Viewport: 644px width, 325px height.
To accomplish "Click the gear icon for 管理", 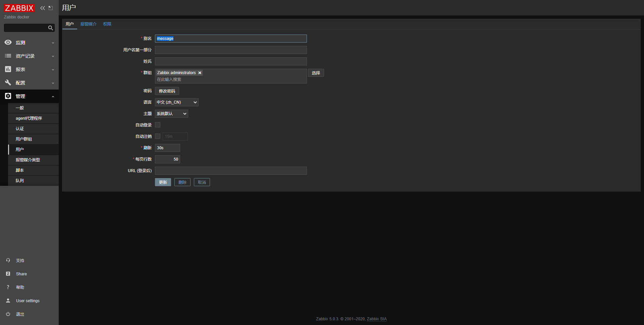I will pyautogui.click(x=8, y=96).
